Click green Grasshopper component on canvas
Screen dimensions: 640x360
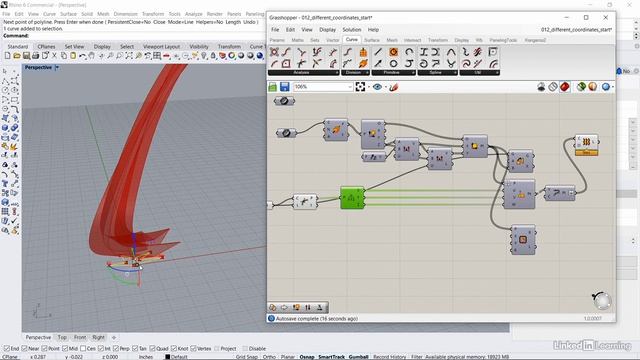[x=352, y=198]
